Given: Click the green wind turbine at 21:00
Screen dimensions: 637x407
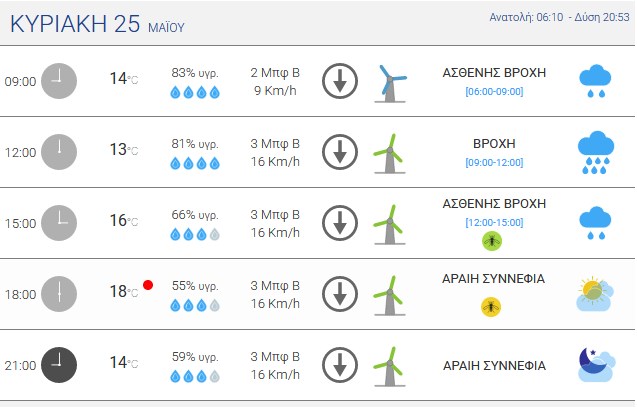Looking at the screenshot, I should 389,367.
